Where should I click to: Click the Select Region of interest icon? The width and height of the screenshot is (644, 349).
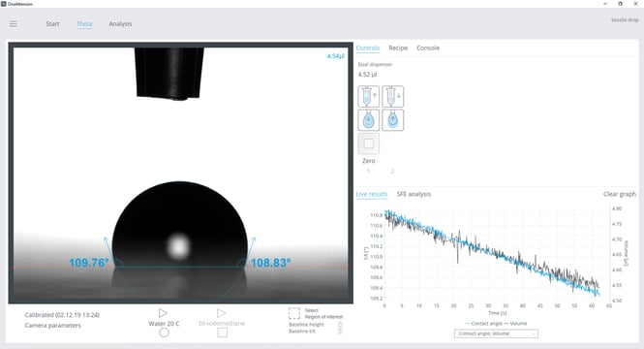pyautogui.click(x=294, y=314)
